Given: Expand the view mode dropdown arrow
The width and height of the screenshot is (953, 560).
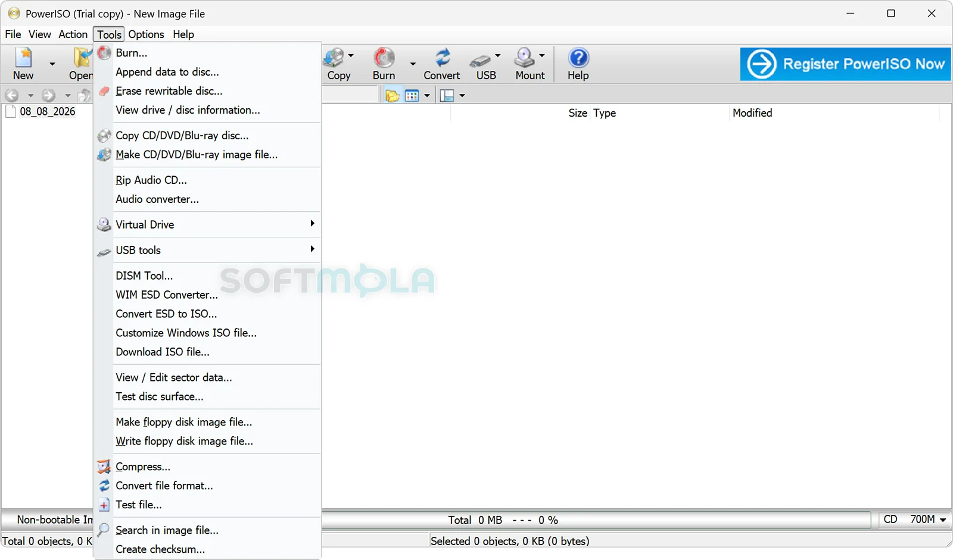Looking at the screenshot, I should [427, 95].
